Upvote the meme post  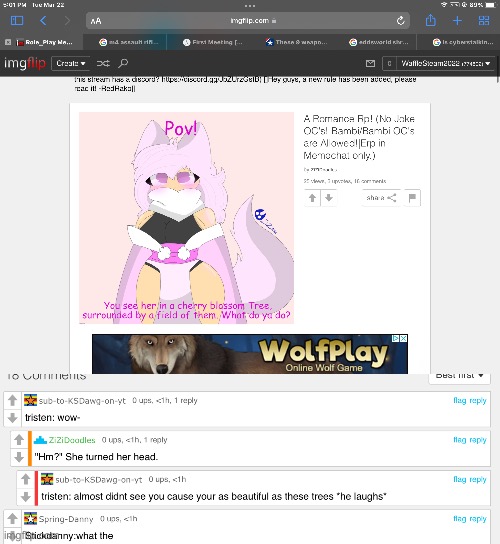312,198
